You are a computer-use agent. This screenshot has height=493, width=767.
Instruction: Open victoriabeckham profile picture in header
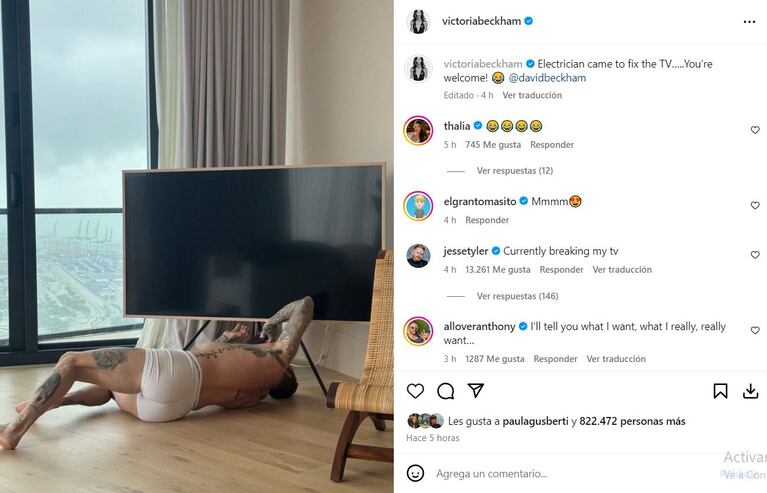coord(418,22)
